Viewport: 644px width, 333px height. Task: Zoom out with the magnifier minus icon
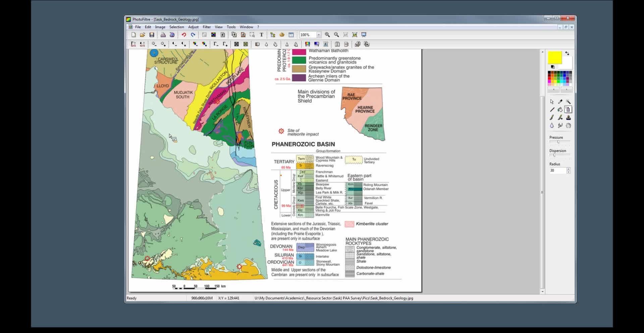[x=336, y=35]
